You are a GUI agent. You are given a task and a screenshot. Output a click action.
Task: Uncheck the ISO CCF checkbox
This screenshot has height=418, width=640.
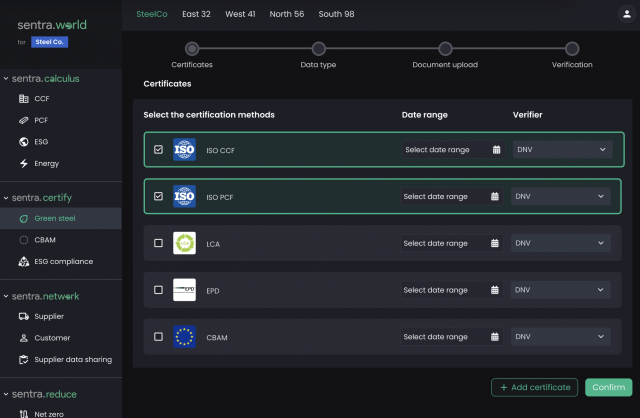click(158, 149)
